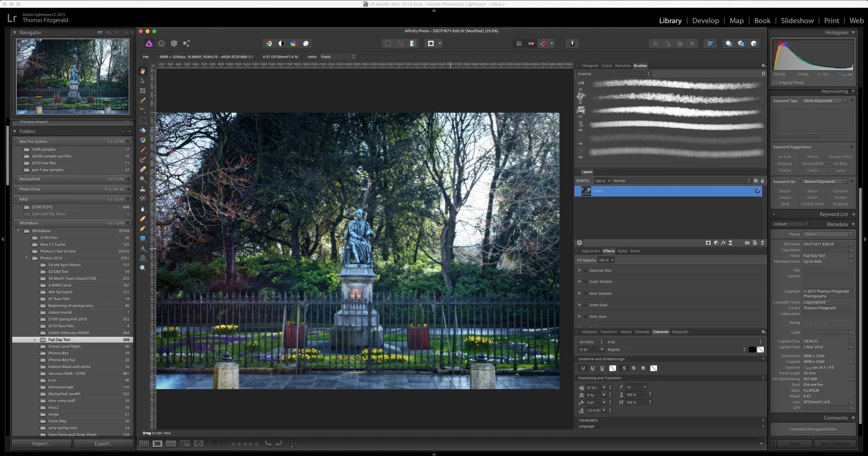The width and height of the screenshot is (868, 456).
Task: Select the rectangular Marquee selection tool
Action: (143, 121)
